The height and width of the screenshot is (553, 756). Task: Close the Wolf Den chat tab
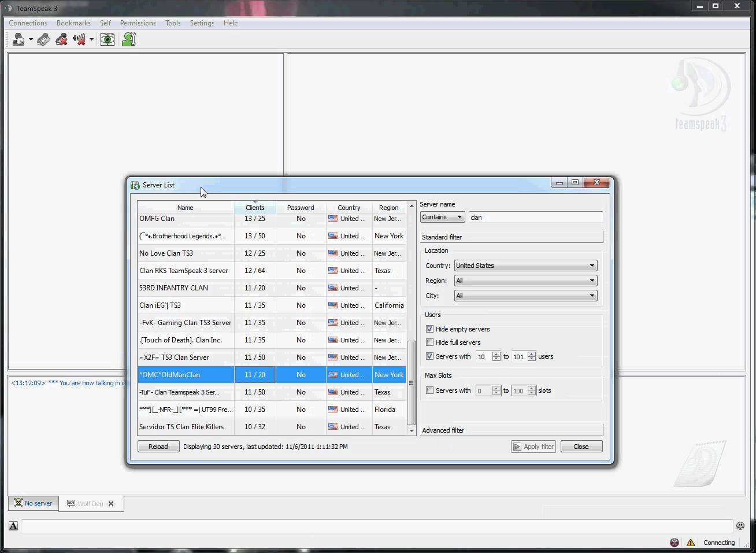[111, 504]
